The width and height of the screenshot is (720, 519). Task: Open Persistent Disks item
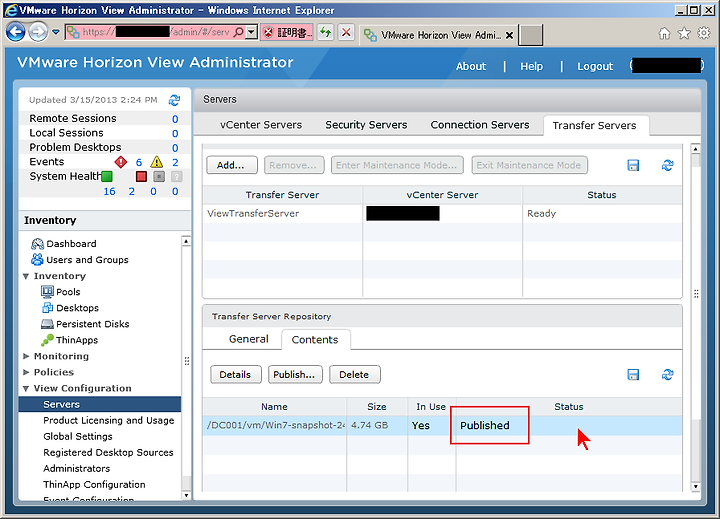(85, 324)
